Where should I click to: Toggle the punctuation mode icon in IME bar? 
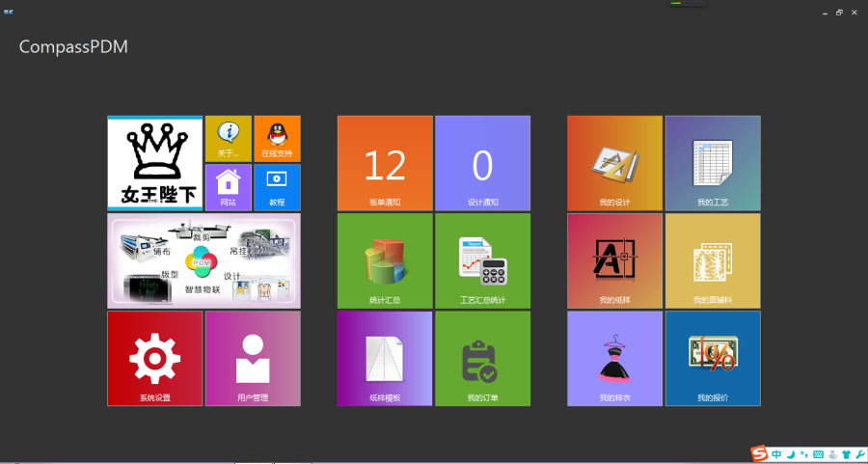pos(803,454)
